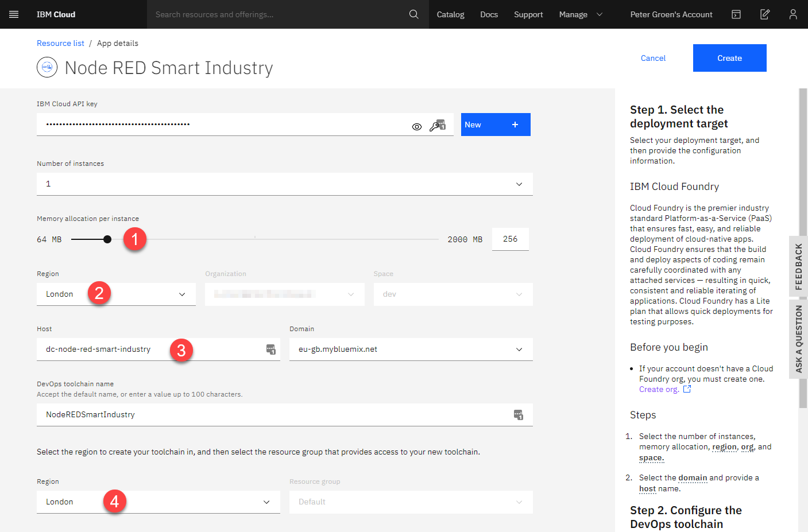Click the Cancel link
Image resolution: width=808 pixels, height=532 pixels.
tap(653, 58)
